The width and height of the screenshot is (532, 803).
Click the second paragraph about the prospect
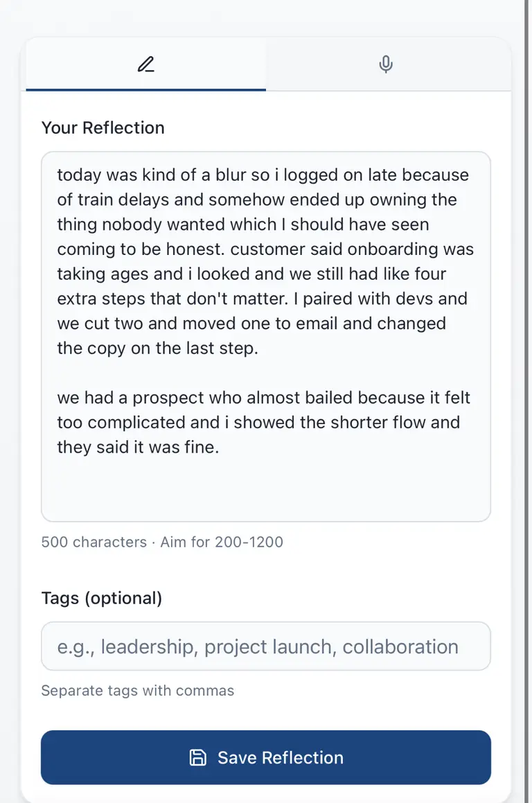pos(263,421)
